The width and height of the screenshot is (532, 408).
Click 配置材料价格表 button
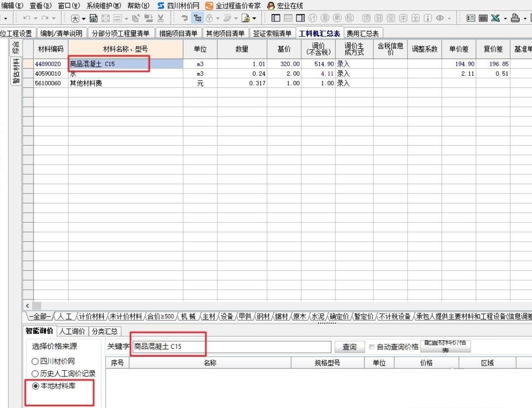pos(446,346)
